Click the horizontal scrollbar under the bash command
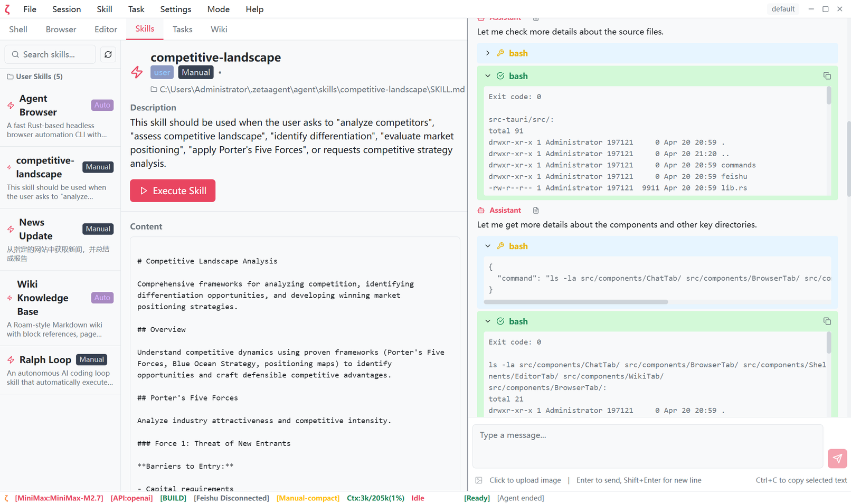This screenshot has height=504, width=851. tap(575, 302)
